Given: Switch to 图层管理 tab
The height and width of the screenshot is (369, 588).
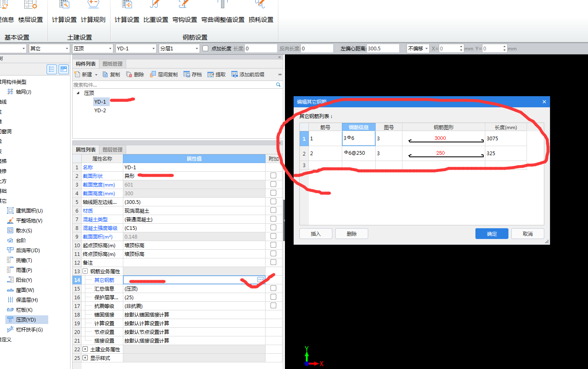Looking at the screenshot, I should [113, 149].
